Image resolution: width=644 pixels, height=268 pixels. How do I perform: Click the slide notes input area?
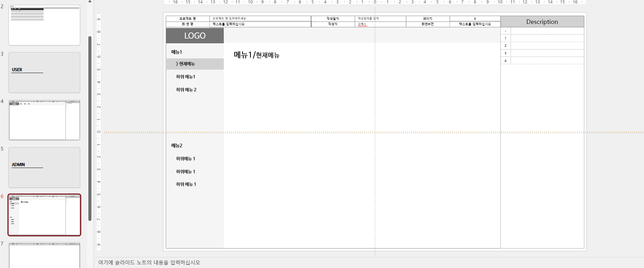368,263
